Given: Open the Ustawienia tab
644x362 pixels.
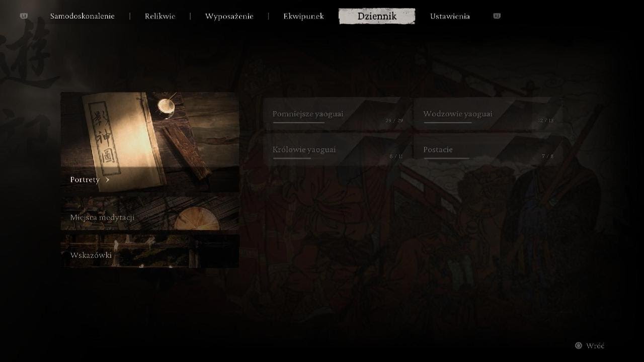Looking at the screenshot, I should [450, 16].
